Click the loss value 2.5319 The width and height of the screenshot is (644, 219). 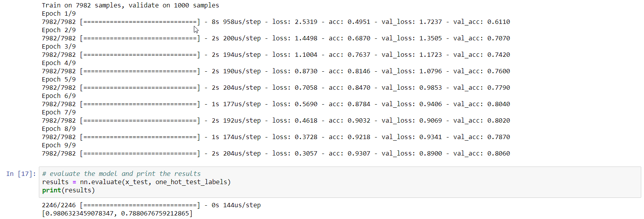(x=306, y=22)
